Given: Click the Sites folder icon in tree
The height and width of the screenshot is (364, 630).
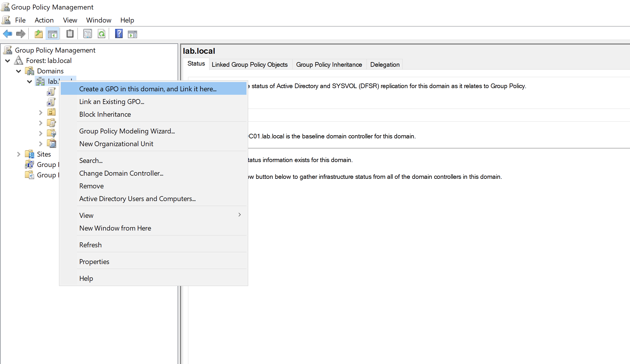Looking at the screenshot, I should pyautogui.click(x=30, y=154).
